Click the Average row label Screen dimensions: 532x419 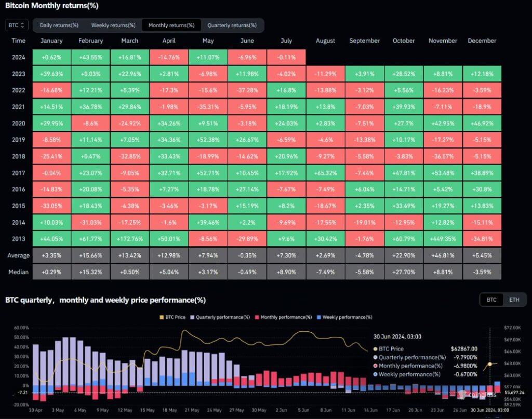(x=18, y=255)
